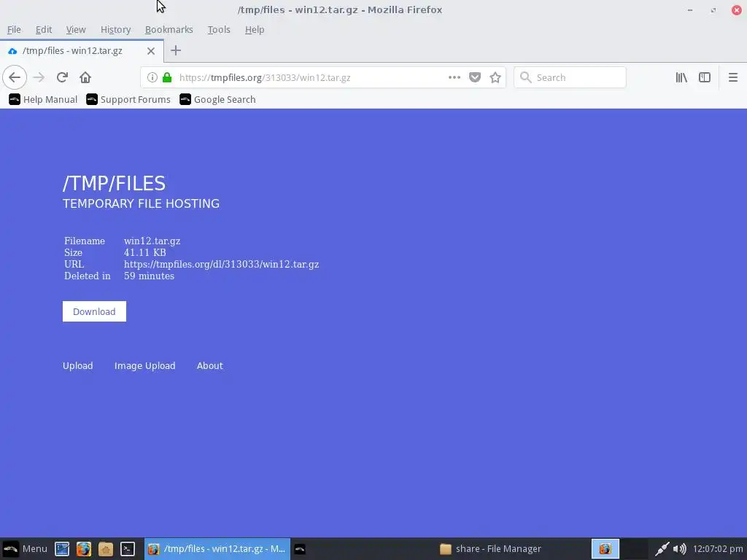
Task: Click the forward arrow navigation button
Action: [x=39, y=77]
